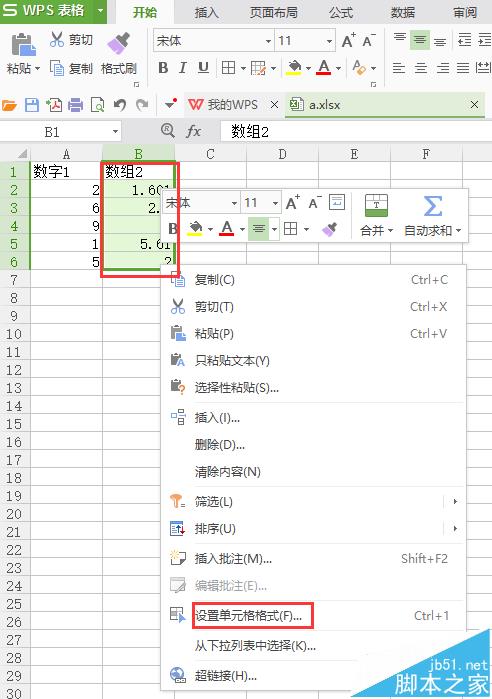Decrease font size in the ribbon
Screen dimensions: 492x699
click(369, 41)
